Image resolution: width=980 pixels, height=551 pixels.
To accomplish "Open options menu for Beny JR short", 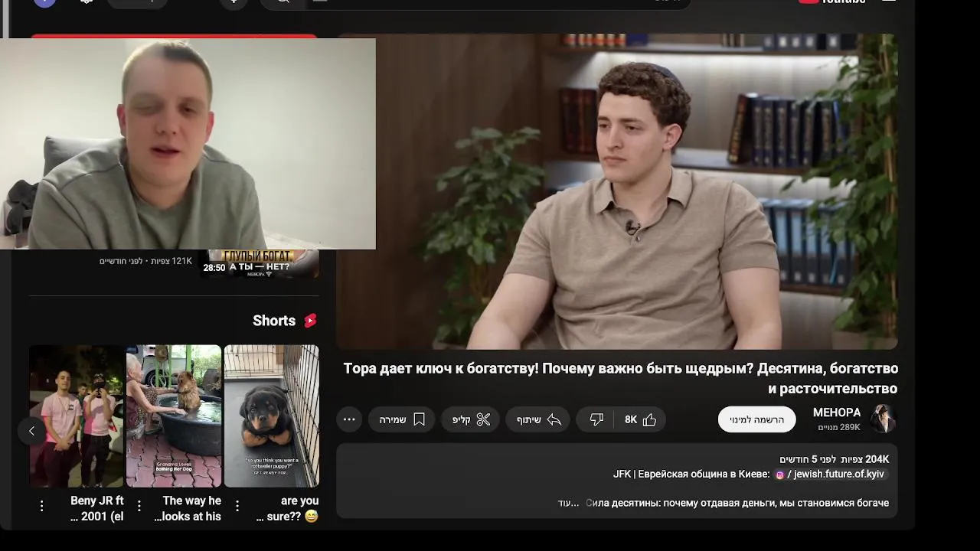I will pos(41,506).
